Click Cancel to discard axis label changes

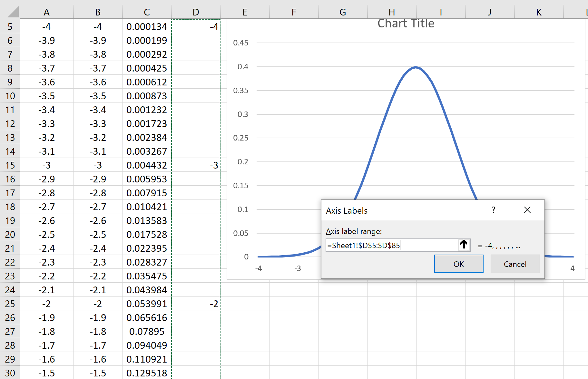pos(514,264)
